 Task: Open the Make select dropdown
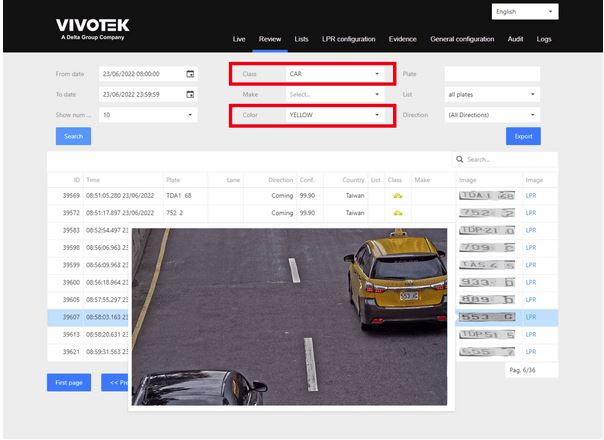coord(334,95)
